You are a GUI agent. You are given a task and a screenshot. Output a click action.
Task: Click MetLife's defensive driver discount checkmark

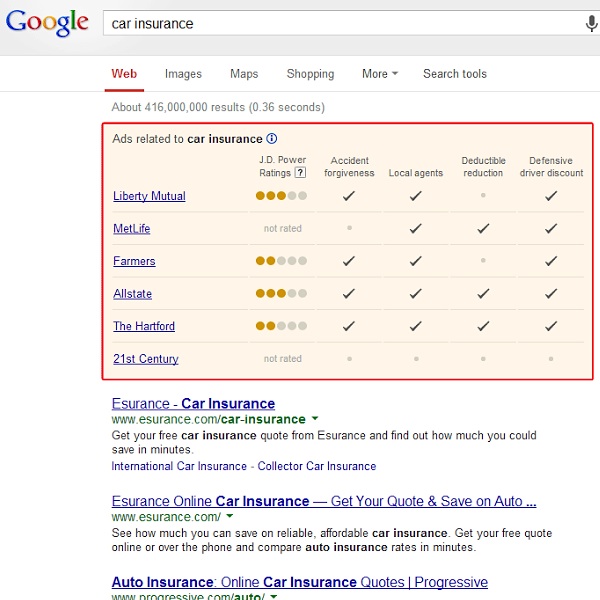551,228
